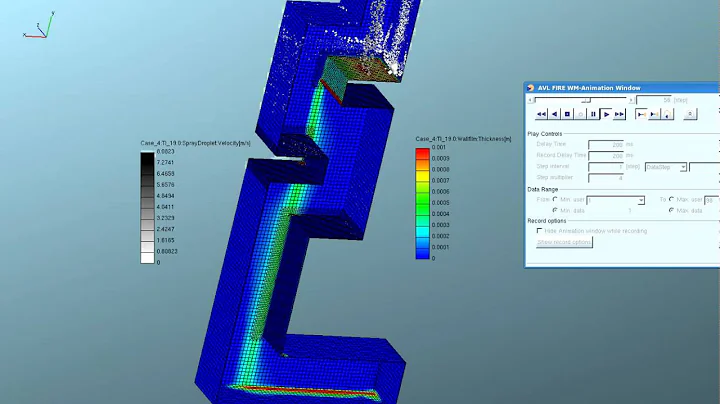Stop the animation playback
The width and height of the screenshot is (720, 404).
[567, 114]
